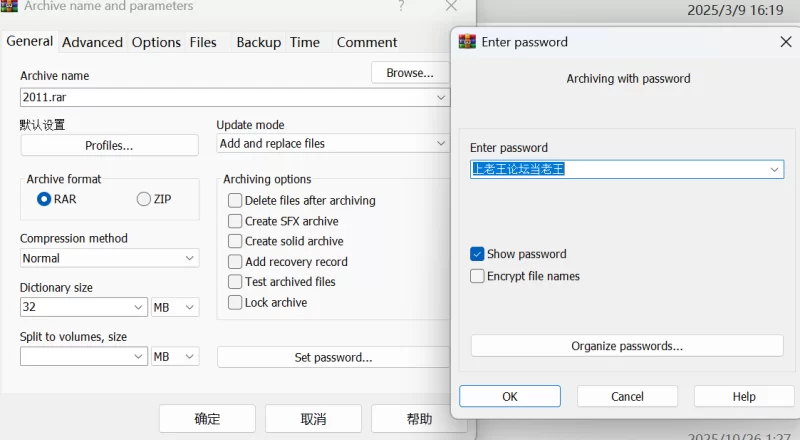The height and width of the screenshot is (440, 800).
Task: Expand the Enter password history dropdown arrow
Action: [x=774, y=170]
